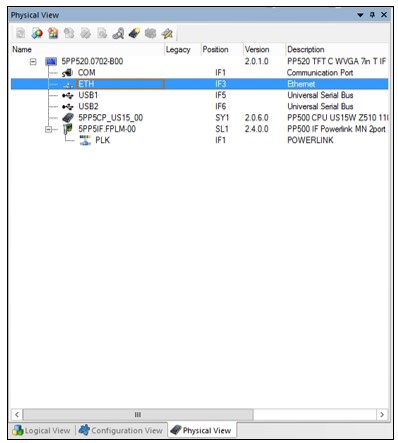Image resolution: width=398 pixels, height=443 pixels.
Task: Click the COM serial port icon
Action: click(x=67, y=73)
